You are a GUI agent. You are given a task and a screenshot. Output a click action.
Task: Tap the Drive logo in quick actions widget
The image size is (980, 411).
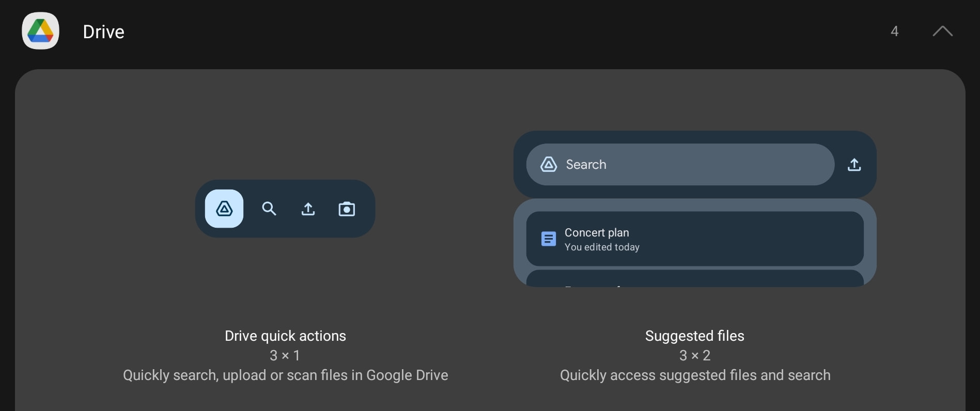pos(224,209)
